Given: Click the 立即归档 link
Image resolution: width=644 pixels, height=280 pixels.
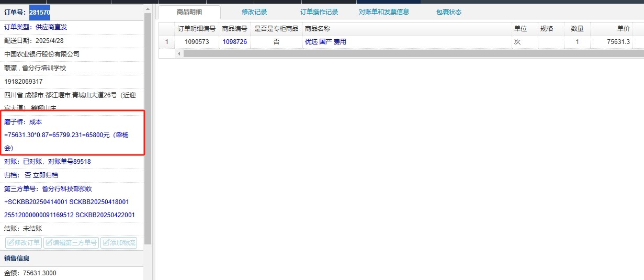Looking at the screenshot, I should pyautogui.click(x=46, y=175).
